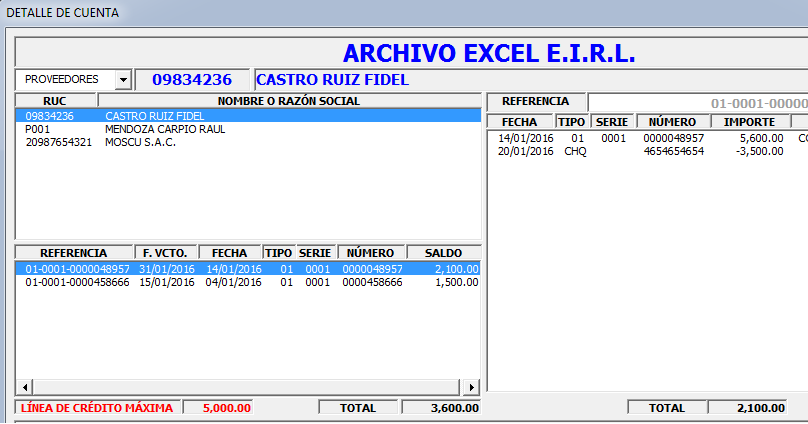Screen dimensions: 808x424
Task: Select the MOSCU S.A.C. row
Action: (248, 142)
